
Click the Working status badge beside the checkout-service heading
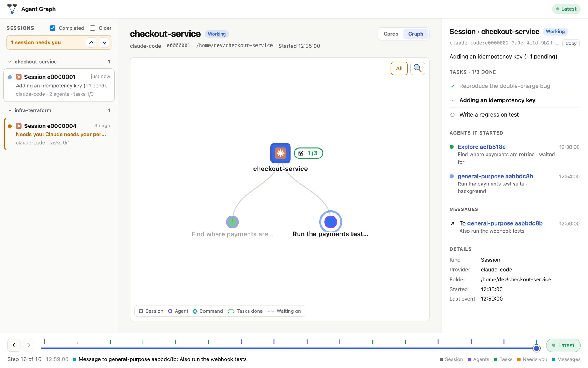[x=217, y=34]
